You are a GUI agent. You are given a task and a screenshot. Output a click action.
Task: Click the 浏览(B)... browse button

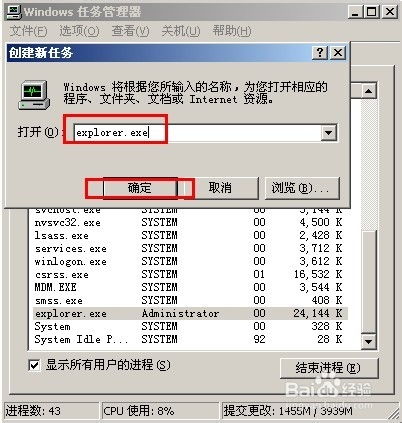pos(302,188)
